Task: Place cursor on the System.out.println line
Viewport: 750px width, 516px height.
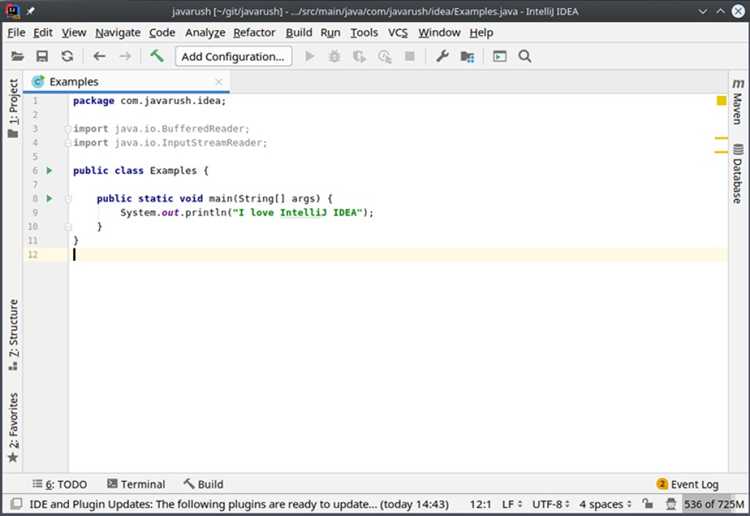Action: tap(247, 212)
